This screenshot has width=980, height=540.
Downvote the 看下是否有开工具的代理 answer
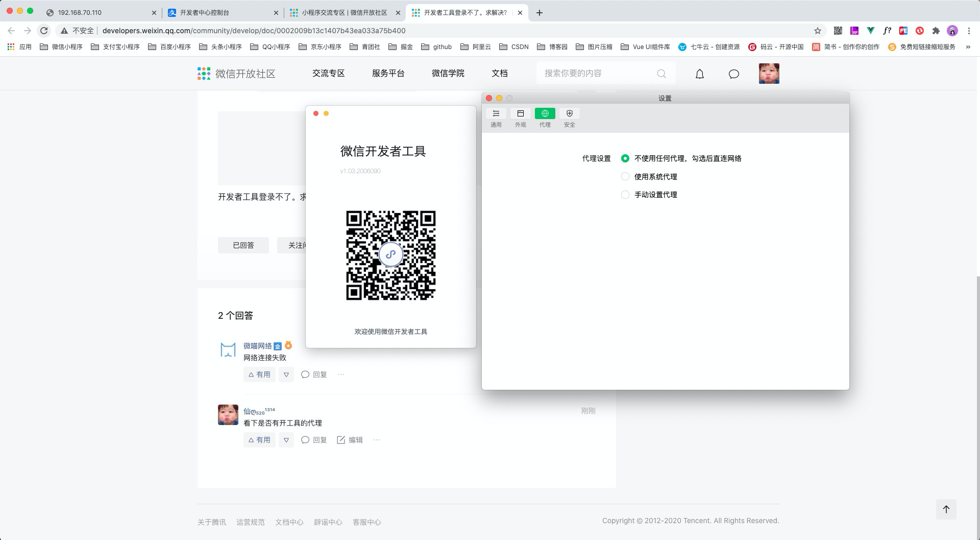click(x=286, y=440)
